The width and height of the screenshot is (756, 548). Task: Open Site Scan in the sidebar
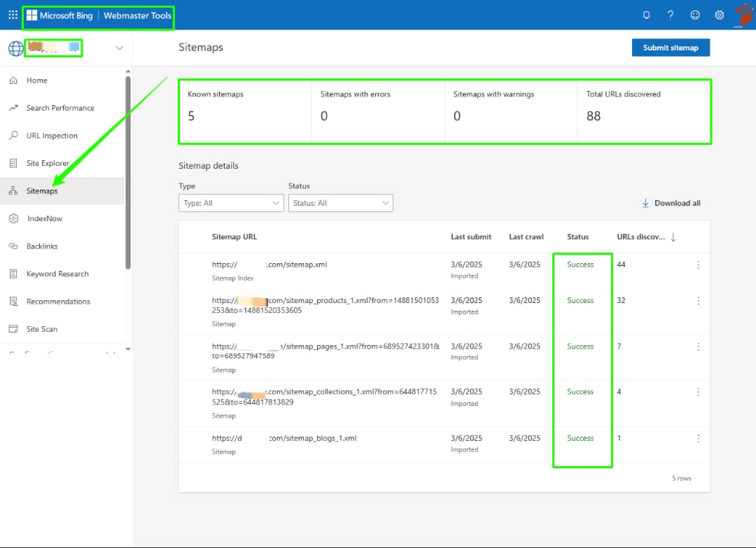coord(62,329)
